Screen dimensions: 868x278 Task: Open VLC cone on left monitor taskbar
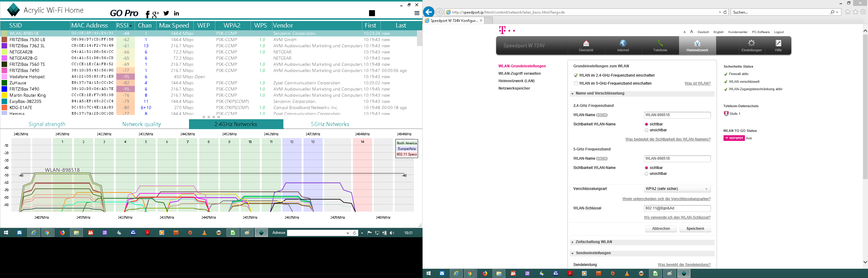point(204,233)
